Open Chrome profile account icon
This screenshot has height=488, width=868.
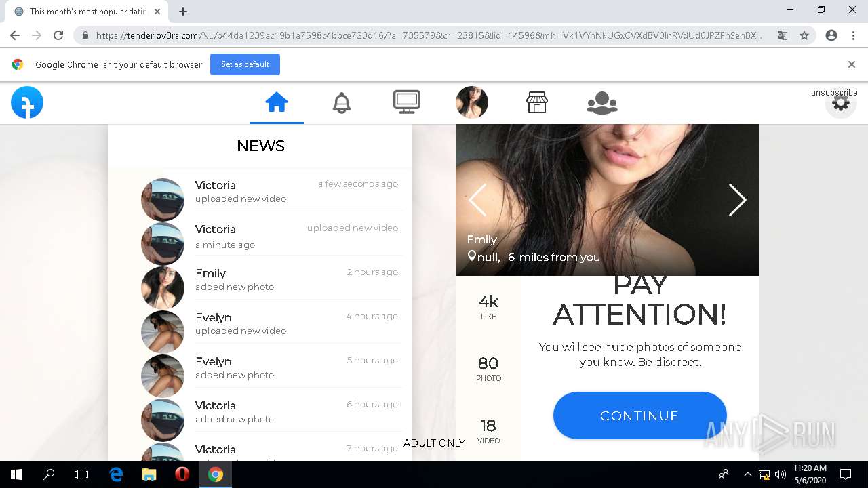[831, 35]
